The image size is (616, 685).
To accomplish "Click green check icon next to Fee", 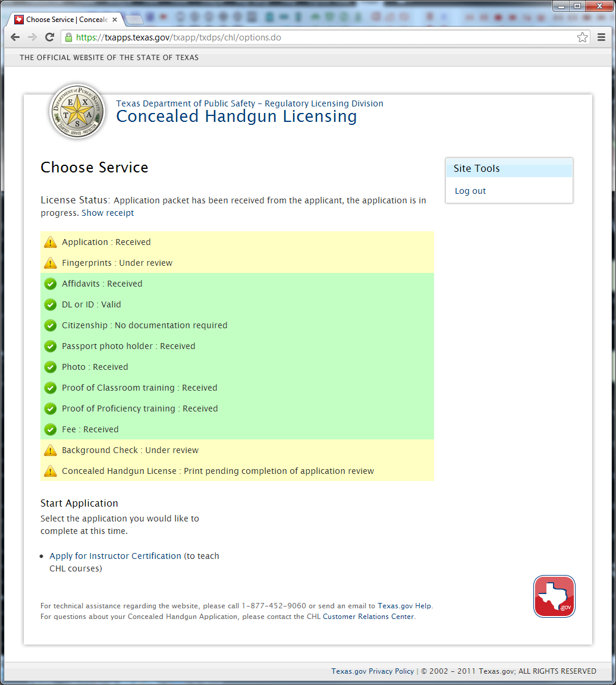I will click(x=51, y=429).
